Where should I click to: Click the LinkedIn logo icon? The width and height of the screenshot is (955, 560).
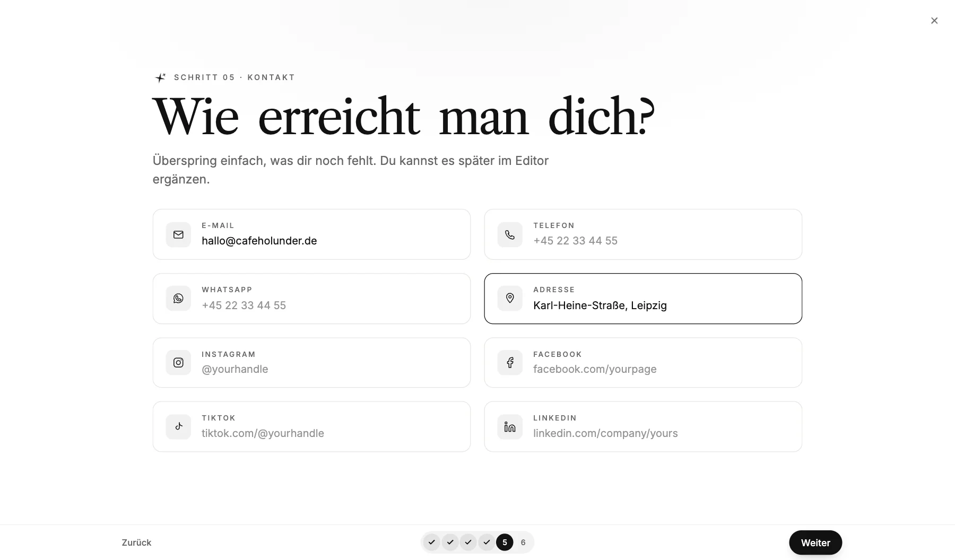click(510, 426)
